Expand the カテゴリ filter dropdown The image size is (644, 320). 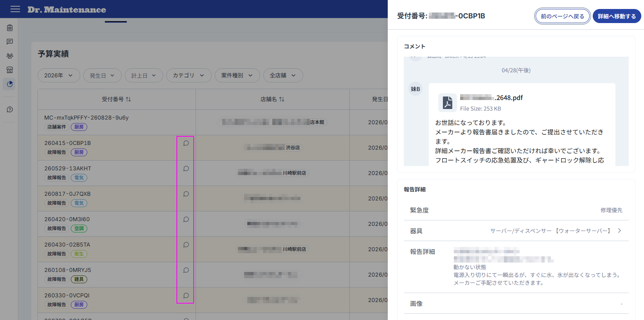tap(189, 75)
